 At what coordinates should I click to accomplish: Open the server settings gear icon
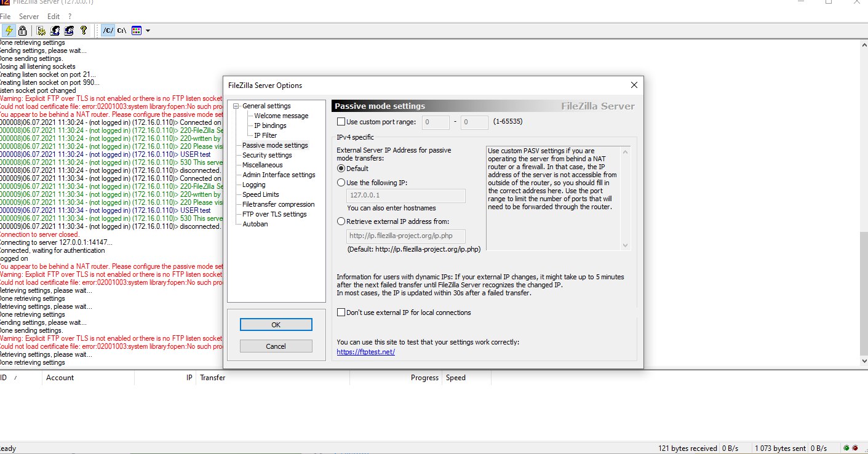pyautogui.click(x=41, y=30)
